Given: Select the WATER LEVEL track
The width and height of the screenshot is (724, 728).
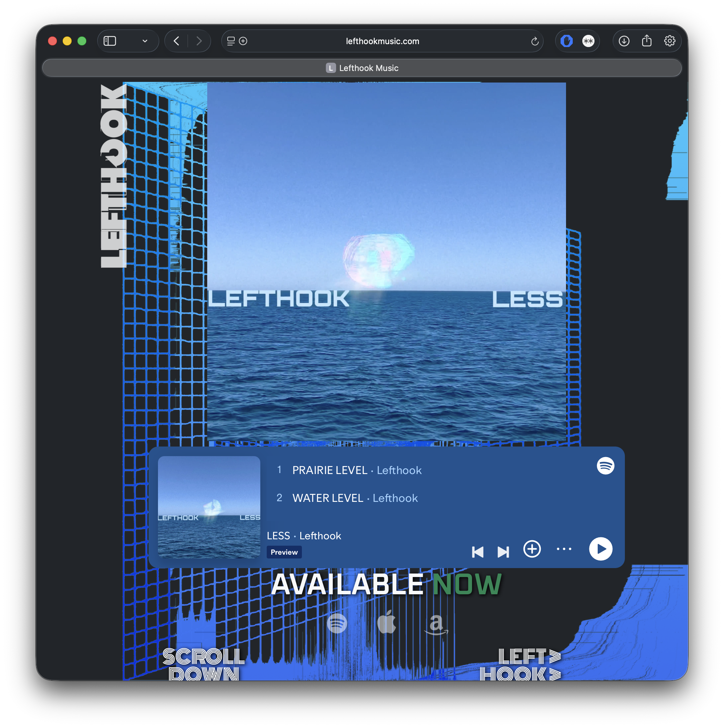Looking at the screenshot, I should [x=328, y=498].
